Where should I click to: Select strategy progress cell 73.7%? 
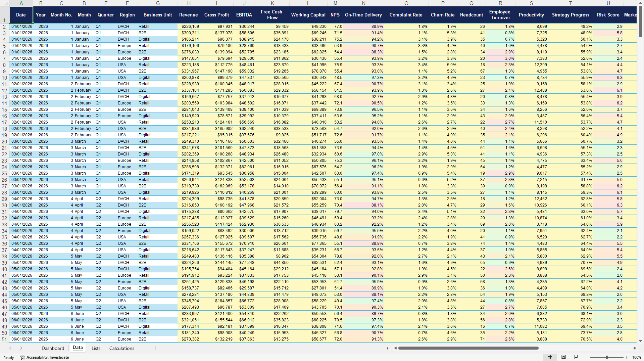571,333
